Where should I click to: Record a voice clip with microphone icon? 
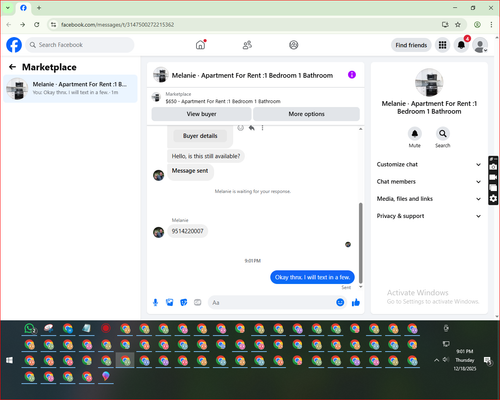[155, 302]
